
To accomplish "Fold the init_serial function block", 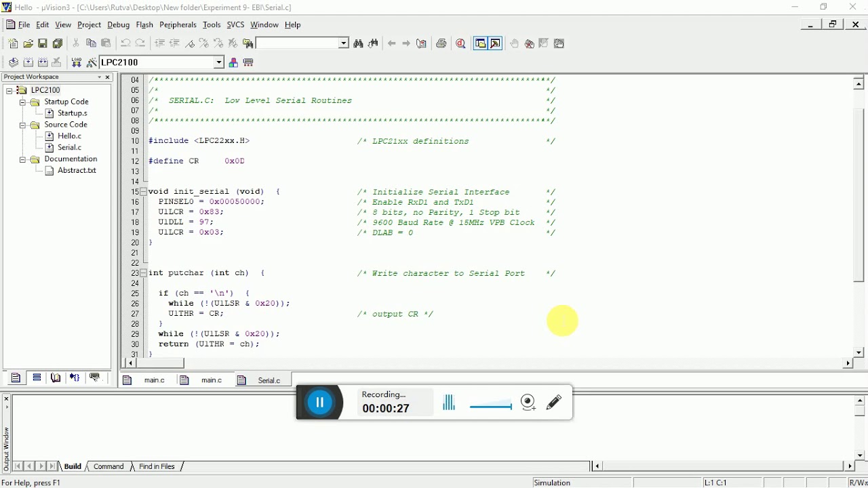I will click(x=143, y=192).
